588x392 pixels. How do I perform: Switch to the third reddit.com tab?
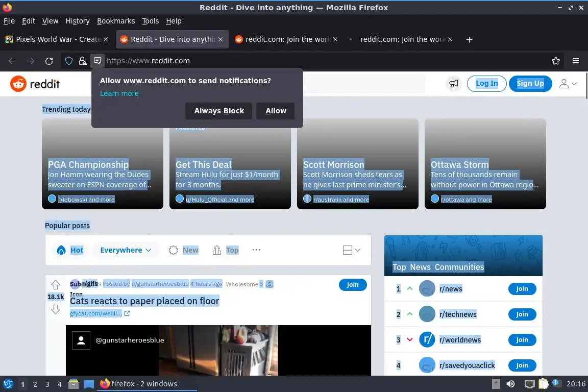click(x=286, y=39)
